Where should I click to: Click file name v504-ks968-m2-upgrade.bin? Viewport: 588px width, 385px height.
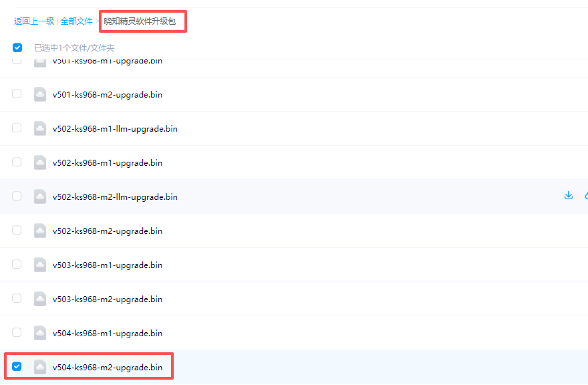(x=108, y=367)
